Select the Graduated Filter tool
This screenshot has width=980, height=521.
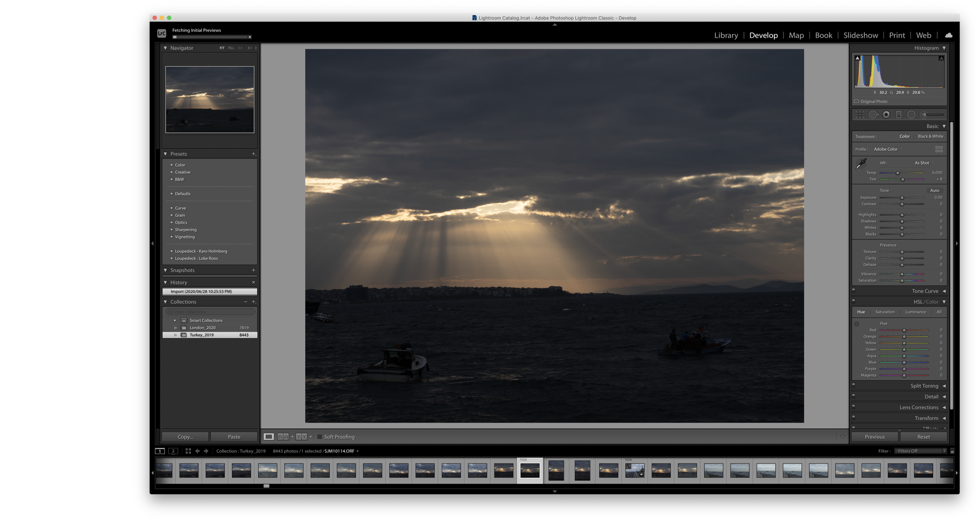[x=899, y=115]
